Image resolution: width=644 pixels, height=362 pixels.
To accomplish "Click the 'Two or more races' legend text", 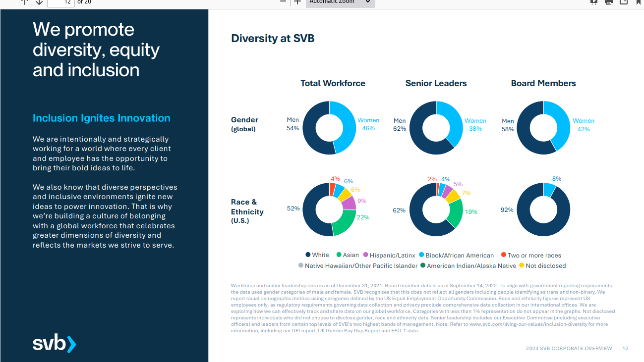I will coord(534,256).
